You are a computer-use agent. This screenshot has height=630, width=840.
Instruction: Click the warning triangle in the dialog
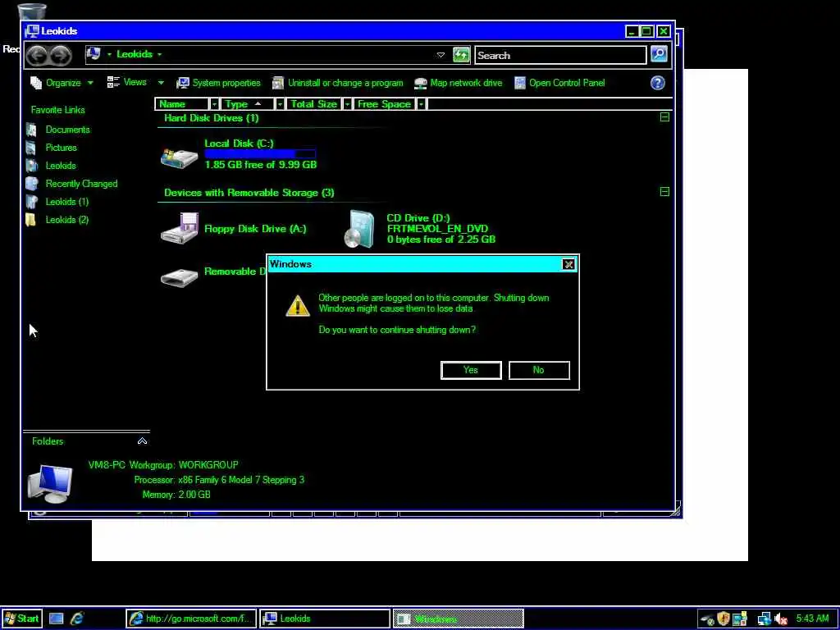point(297,305)
